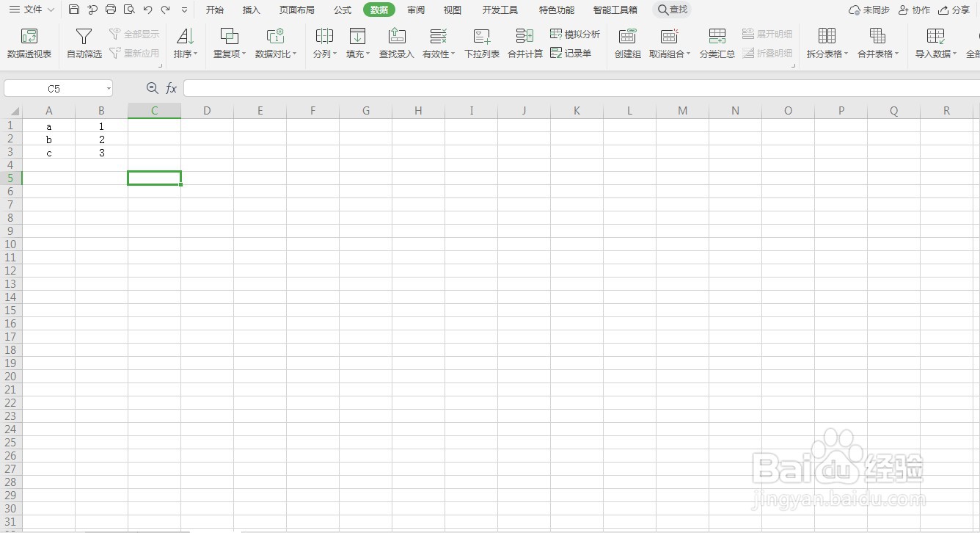Image resolution: width=980 pixels, height=533 pixels.
Task: Enable AutoFilter (自动筛选)
Action: tap(84, 44)
